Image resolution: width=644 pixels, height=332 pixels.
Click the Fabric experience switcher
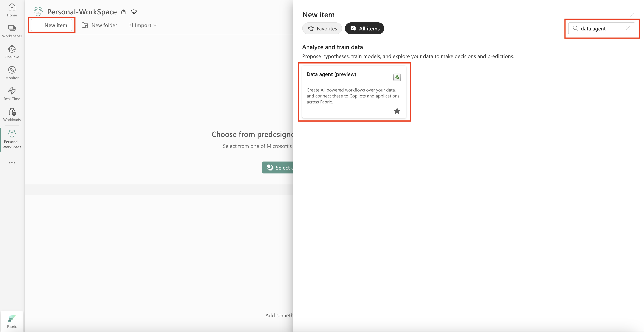[12, 321]
